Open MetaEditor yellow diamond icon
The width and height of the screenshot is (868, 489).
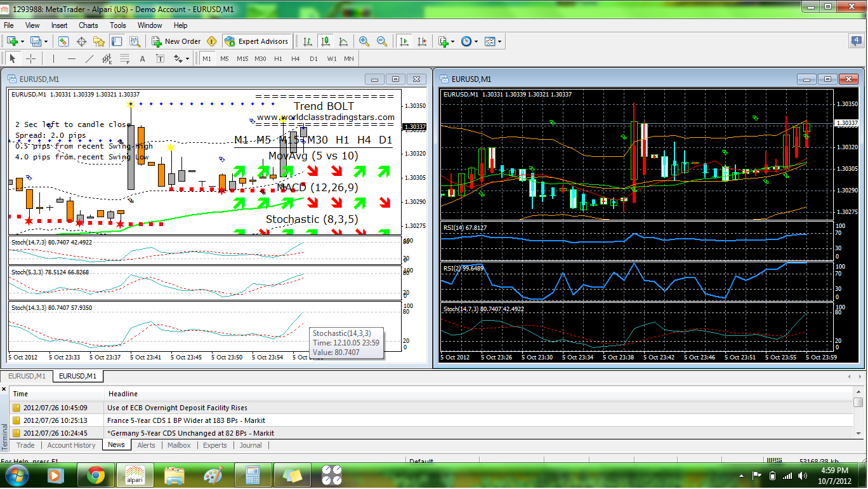(211, 41)
